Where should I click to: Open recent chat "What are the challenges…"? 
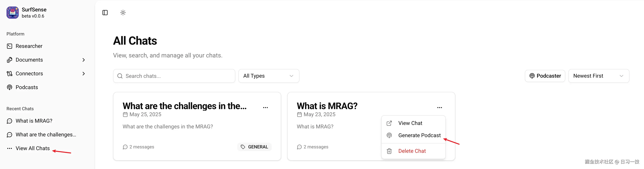click(x=46, y=135)
